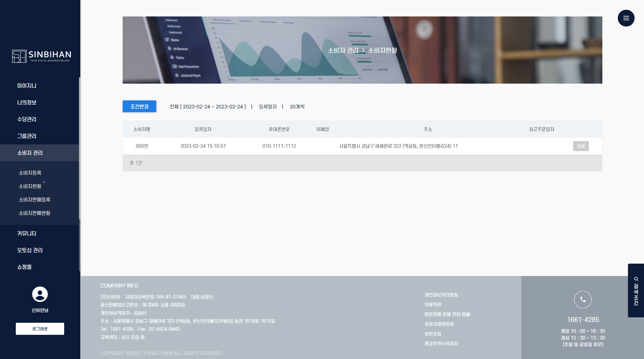This screenshot has width=644, height=359.
Task: Open the 수당관리 menu
Action: pos(27,119)
